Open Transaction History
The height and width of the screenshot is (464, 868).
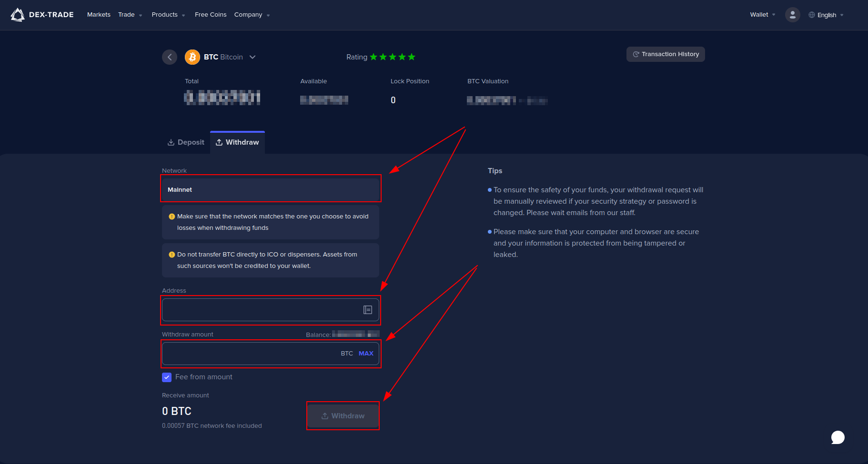tap(666, 54)
